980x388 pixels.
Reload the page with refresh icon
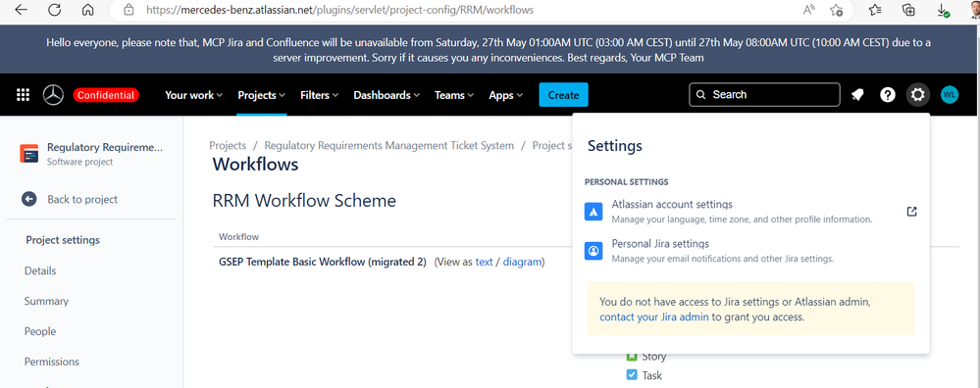coord(54,10)
